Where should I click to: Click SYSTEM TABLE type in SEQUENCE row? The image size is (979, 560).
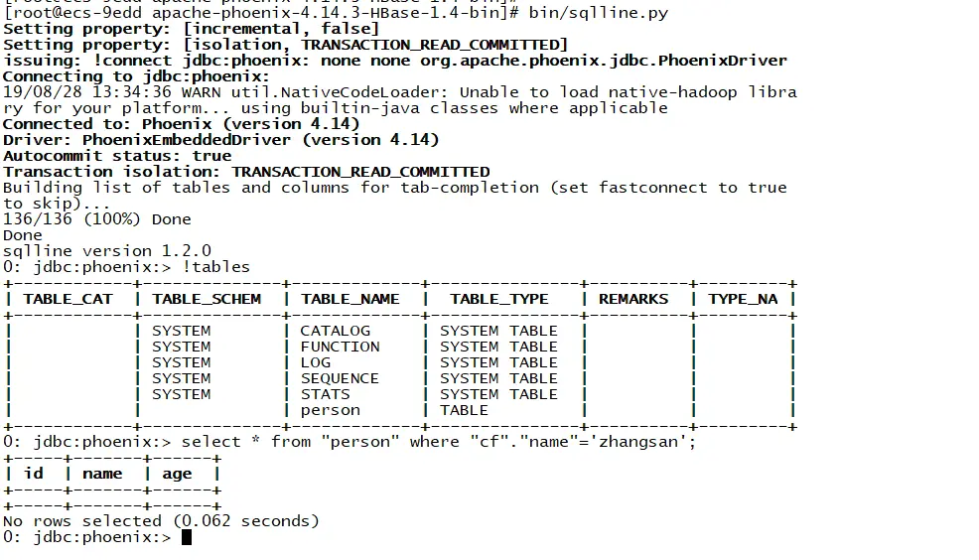(498, 378)
